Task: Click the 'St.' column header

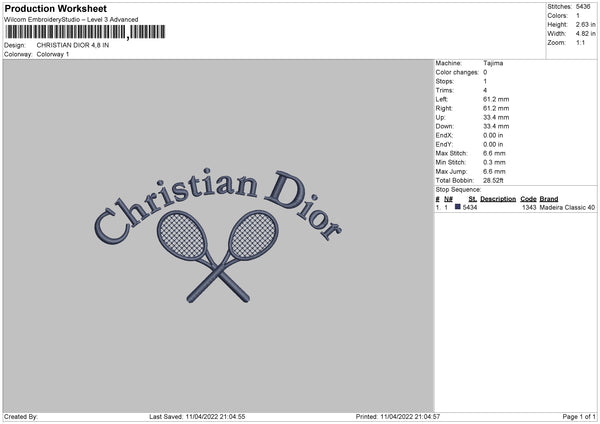Action: pyautogui.click(x=473, y=199)
